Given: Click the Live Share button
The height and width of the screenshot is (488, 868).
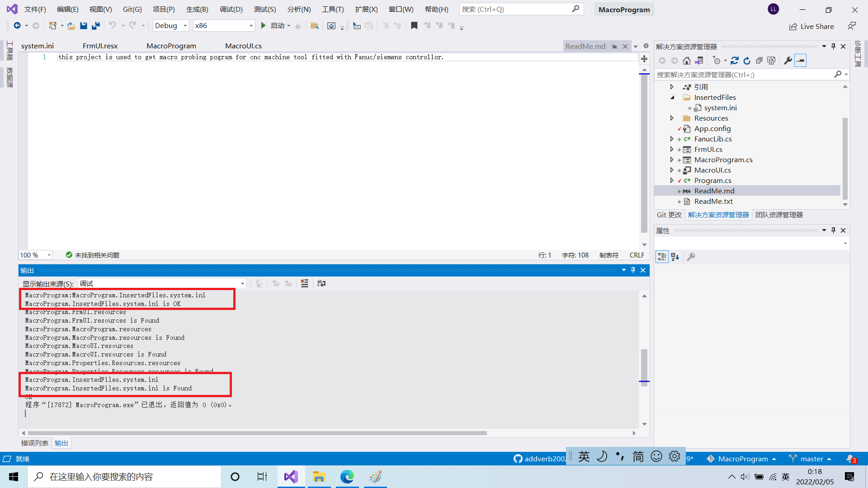Looking at the screenshot, I should (812, 26).
